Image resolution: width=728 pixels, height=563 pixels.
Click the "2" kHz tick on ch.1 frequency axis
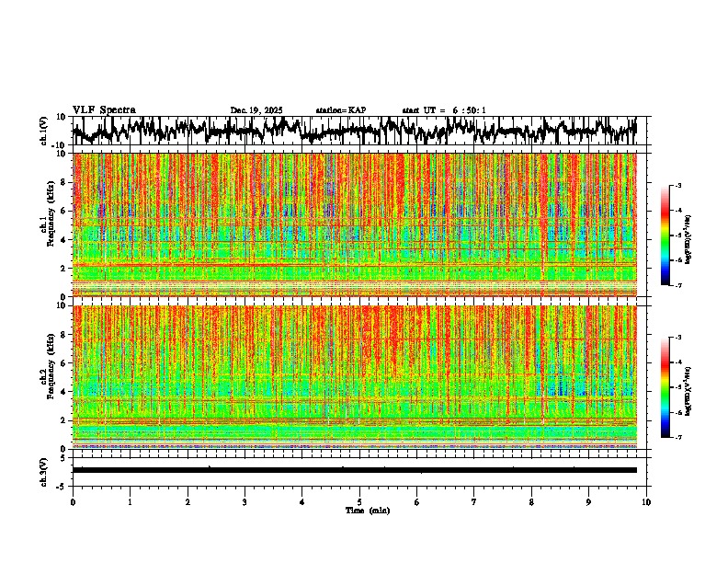click(x=64, y=268)
